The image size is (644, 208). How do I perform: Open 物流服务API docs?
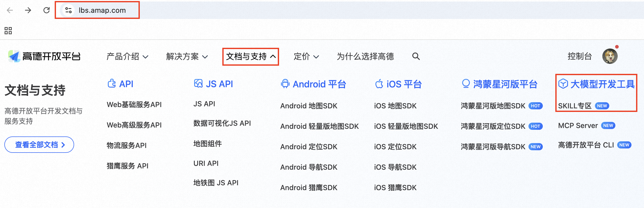126,145
